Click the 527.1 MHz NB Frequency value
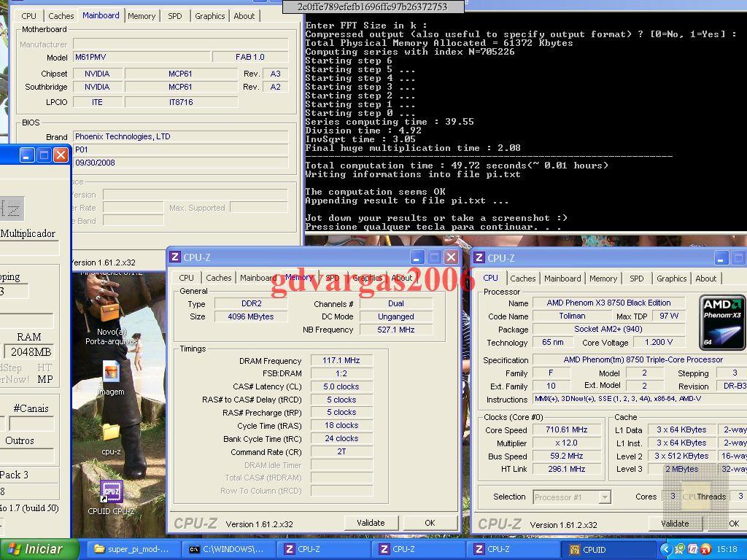This screenshot has width=747, height=560. click(x=396, y=330)
